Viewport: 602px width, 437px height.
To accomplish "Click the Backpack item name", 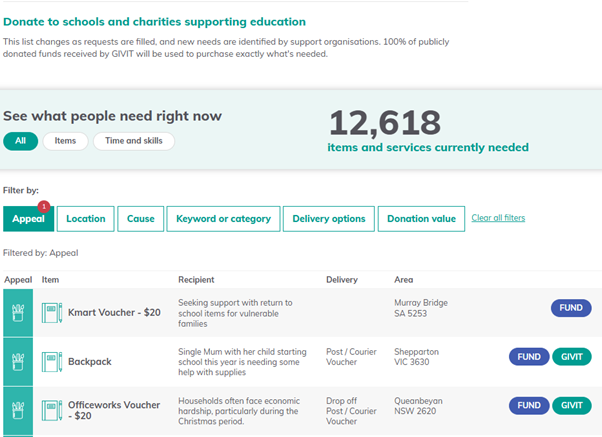I will (90, 362).
